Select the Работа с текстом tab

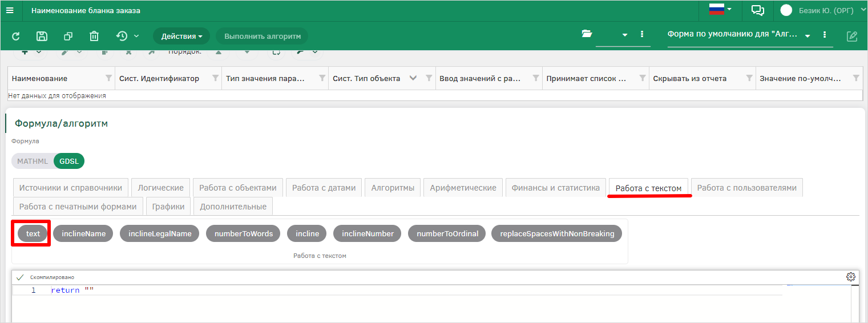[648, 188]
